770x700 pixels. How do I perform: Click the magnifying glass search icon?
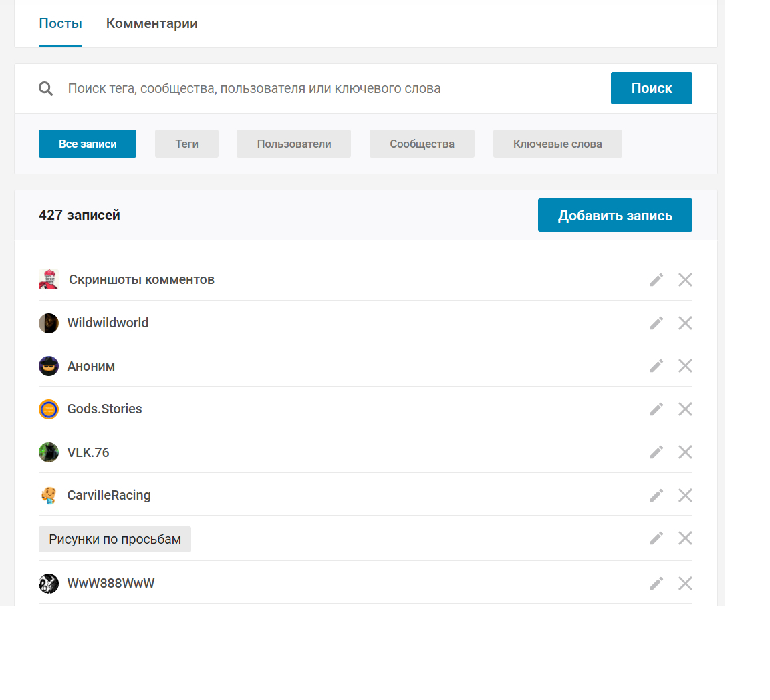46,89
